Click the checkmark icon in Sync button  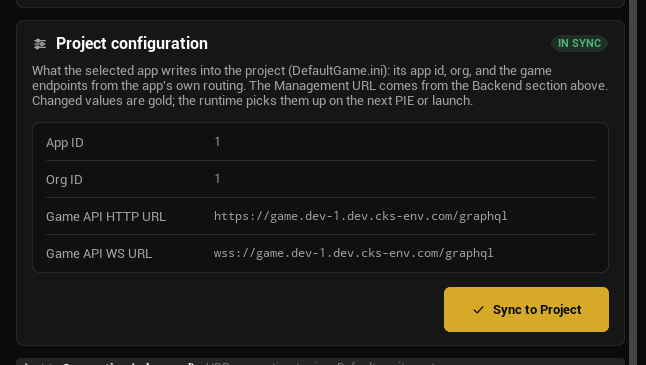tap(478, 310)
